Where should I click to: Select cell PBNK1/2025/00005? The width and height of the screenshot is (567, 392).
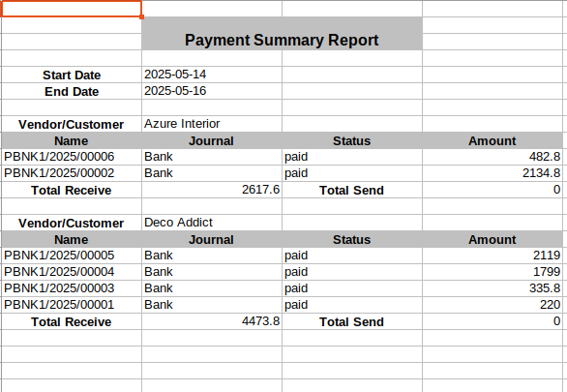tap(72, 256)
